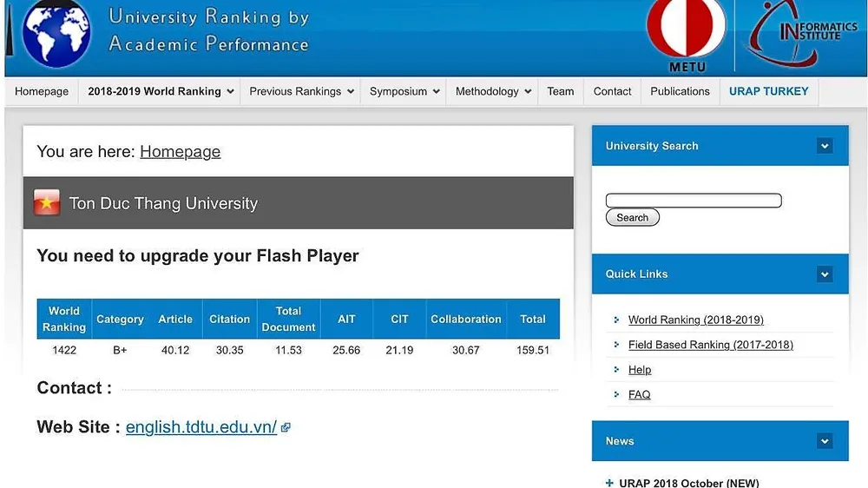868x488 pixels.
Task: Open the english.tdtu.edu.vn website link
Action: click(x=201, y=427)
